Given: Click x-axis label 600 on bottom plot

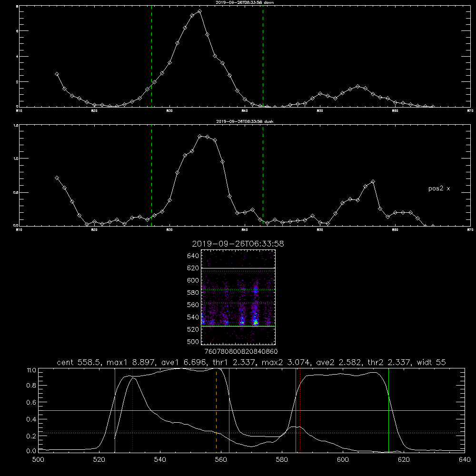Looking at the screenshot, I should (x=343, y=460).
